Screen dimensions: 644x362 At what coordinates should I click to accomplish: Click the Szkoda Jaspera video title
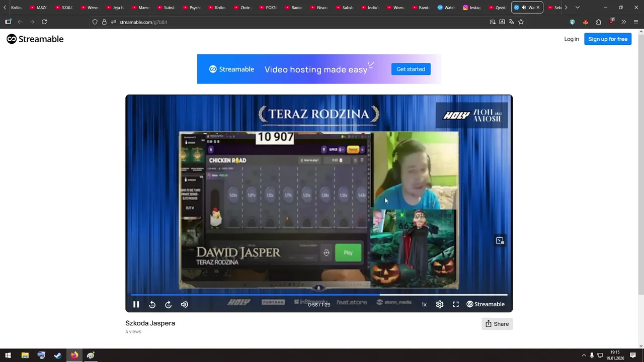pos(150,323)
